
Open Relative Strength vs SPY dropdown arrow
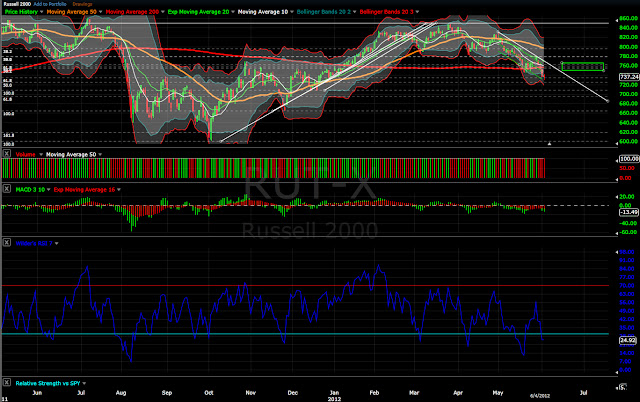coord(84,384)
